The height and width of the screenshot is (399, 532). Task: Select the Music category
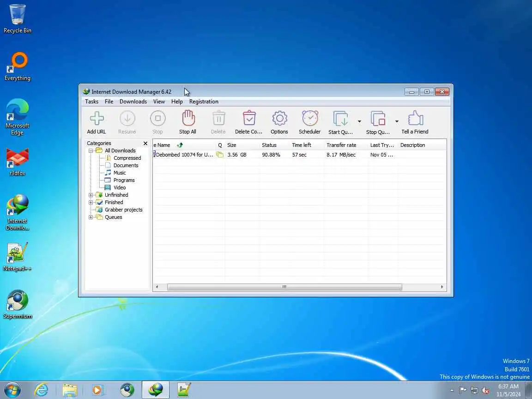click(x=120, y=173)
